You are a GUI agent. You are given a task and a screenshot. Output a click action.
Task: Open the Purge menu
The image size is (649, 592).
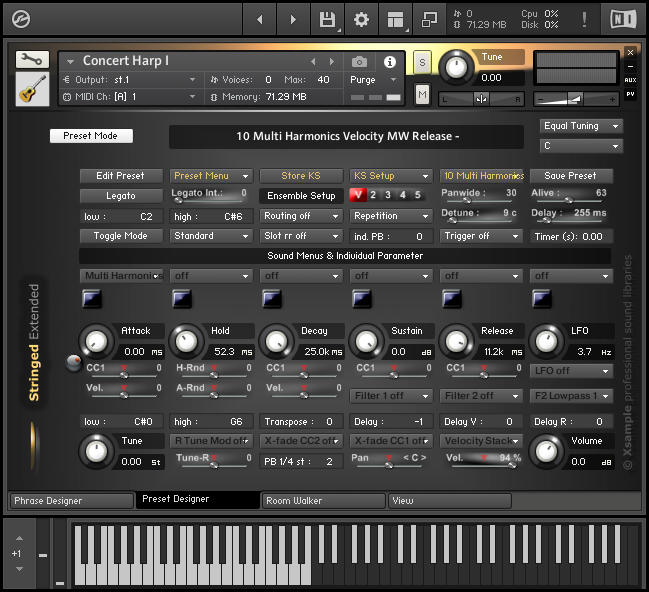click(x=373, y=80)
